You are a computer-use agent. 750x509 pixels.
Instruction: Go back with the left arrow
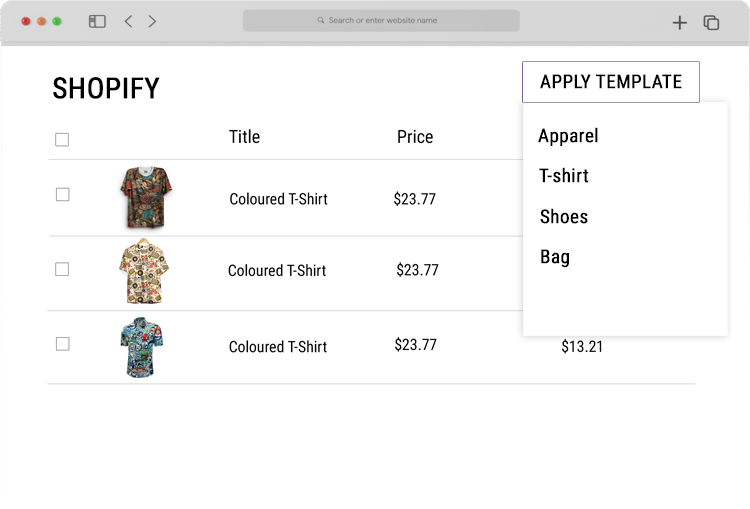coord(128,22)
